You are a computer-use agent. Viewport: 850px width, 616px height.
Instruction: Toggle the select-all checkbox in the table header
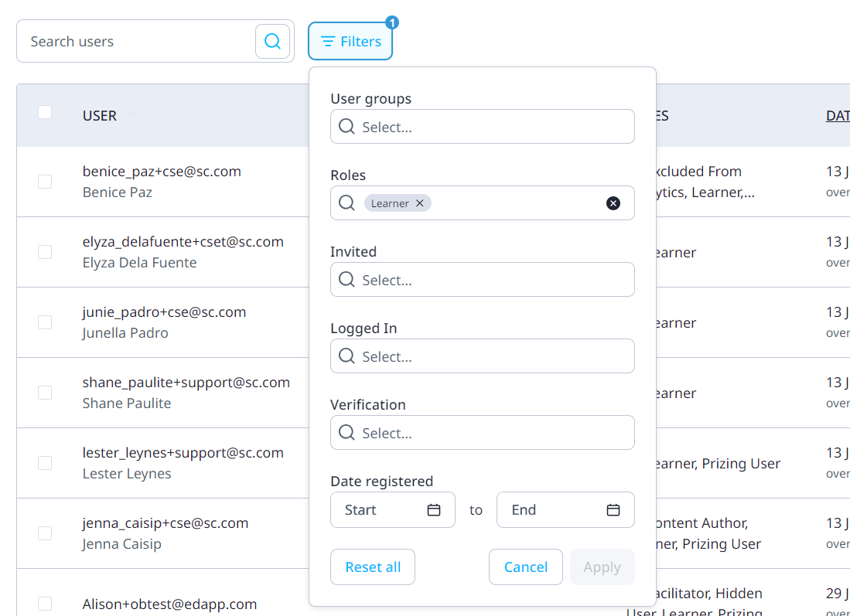point(44,111)
